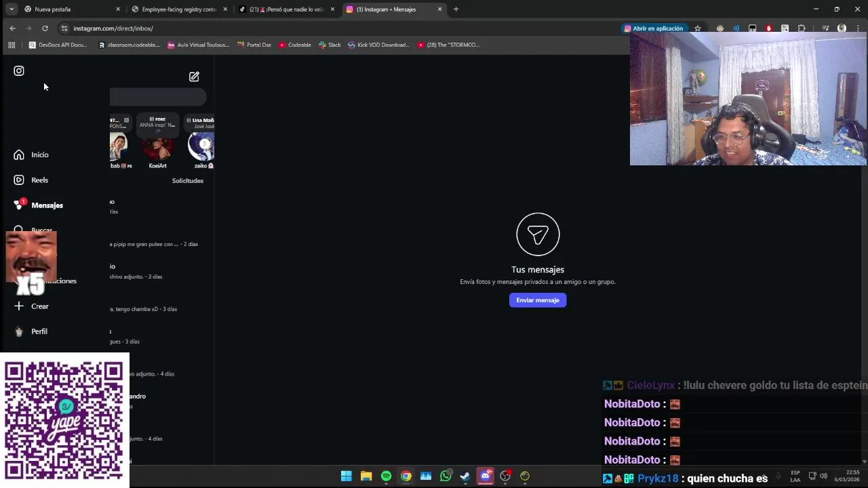Screen dimensions: 868x488
Task: Click the red hand blocker extension icon
Action: point(768,28)
